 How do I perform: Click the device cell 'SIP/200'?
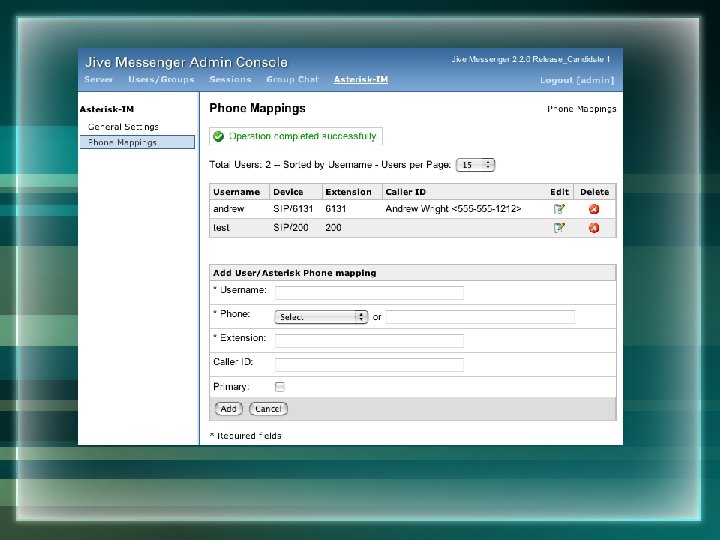pyautogui.click(x=291, y=228)
